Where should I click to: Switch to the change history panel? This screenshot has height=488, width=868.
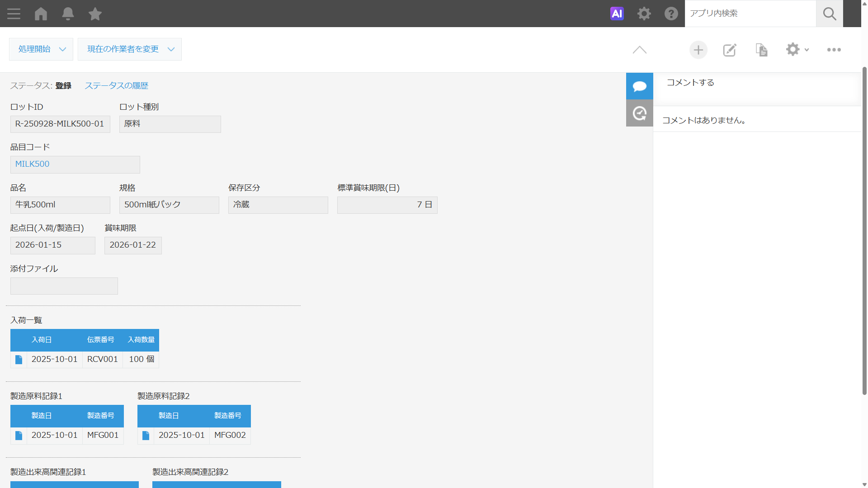639,113
